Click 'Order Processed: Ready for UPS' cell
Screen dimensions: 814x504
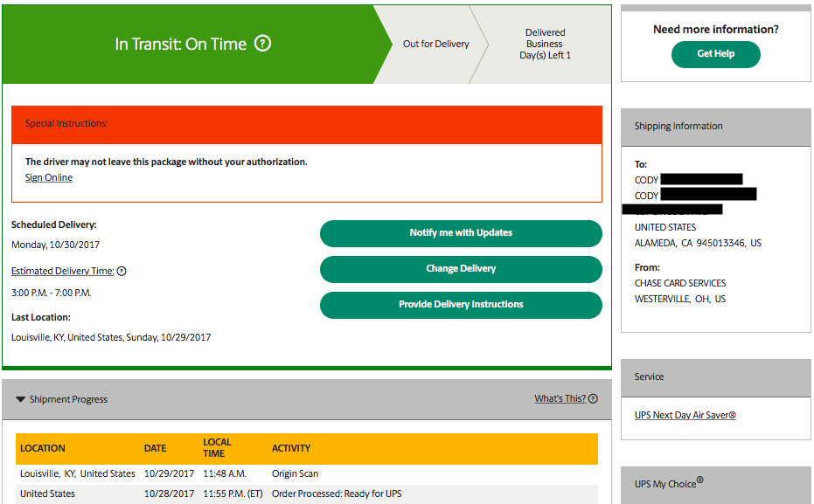click(337, 494)
